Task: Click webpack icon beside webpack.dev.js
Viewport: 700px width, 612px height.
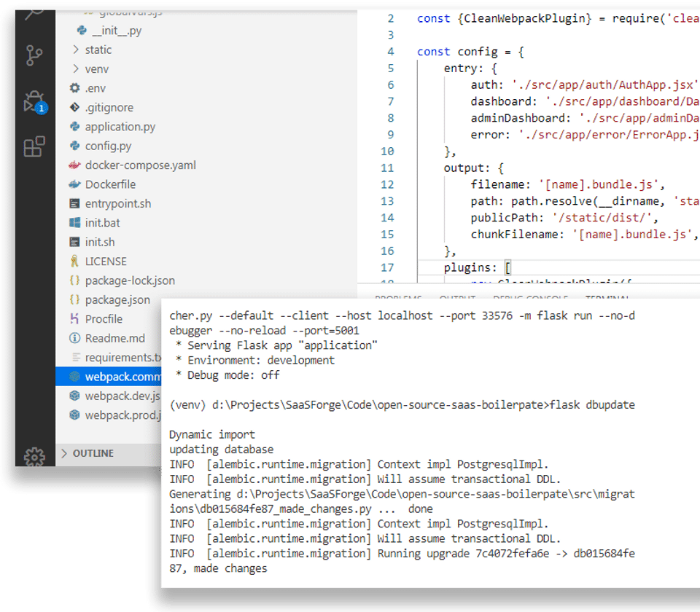Action: (x=74, y=396)
